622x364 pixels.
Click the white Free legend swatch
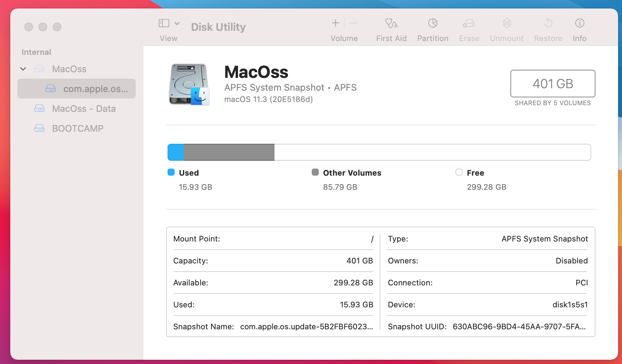click(x=459, y=172)
